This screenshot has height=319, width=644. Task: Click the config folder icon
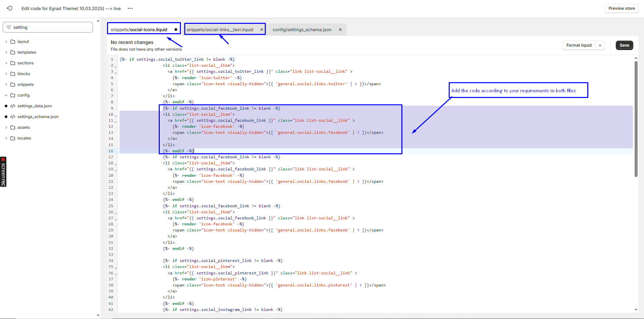tap(13, 95)
